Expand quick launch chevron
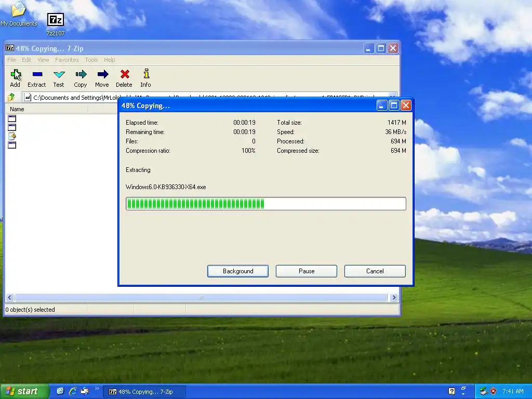Screen dimensions: 532x399 [x=97, y=389]
